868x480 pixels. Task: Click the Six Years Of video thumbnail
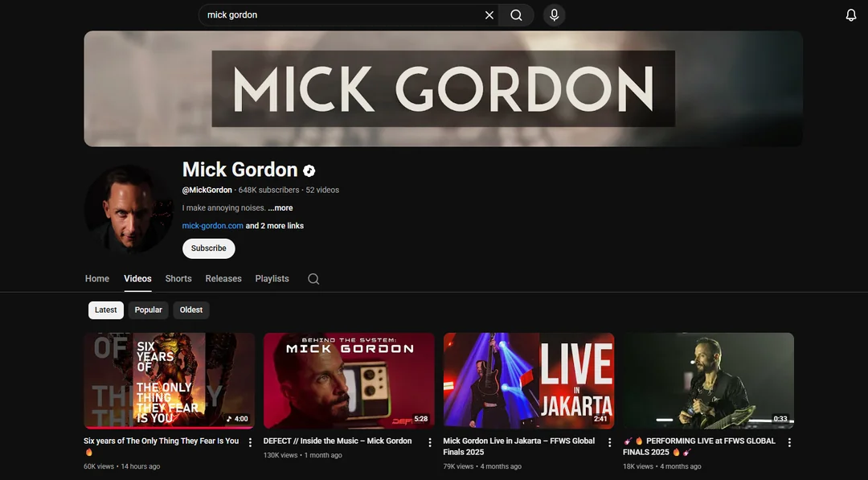170,381
